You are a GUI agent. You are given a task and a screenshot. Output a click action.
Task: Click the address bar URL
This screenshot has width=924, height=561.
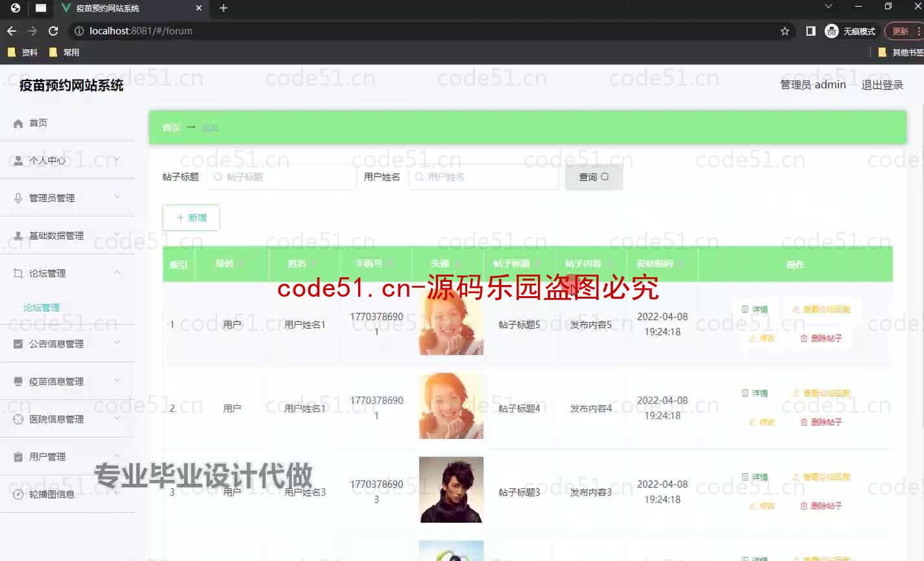pyautogui.click(x=141, y=31)
